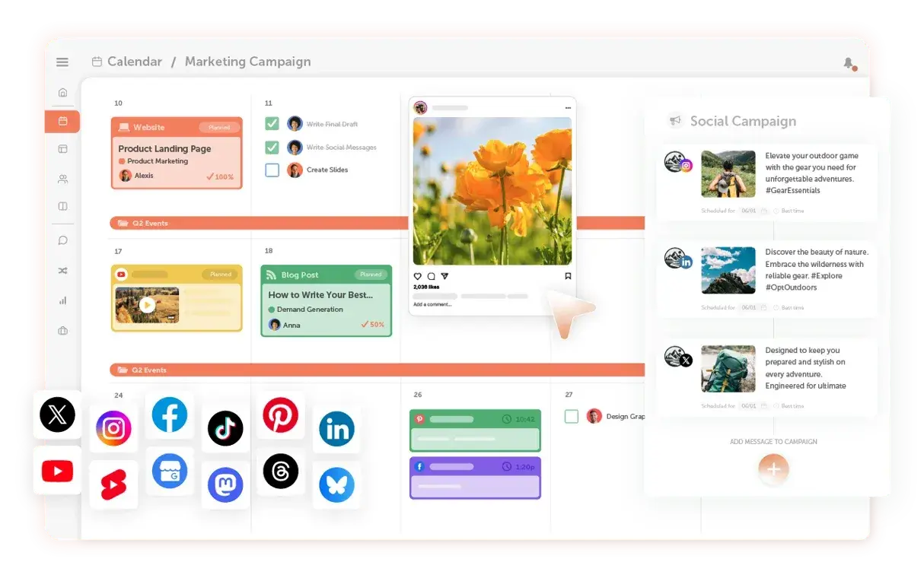Image resolution: width=924 pixels, height=578 pixels.
Task: Click the YouTube Shorts icon tile
Action: click(x=113, y=484)
